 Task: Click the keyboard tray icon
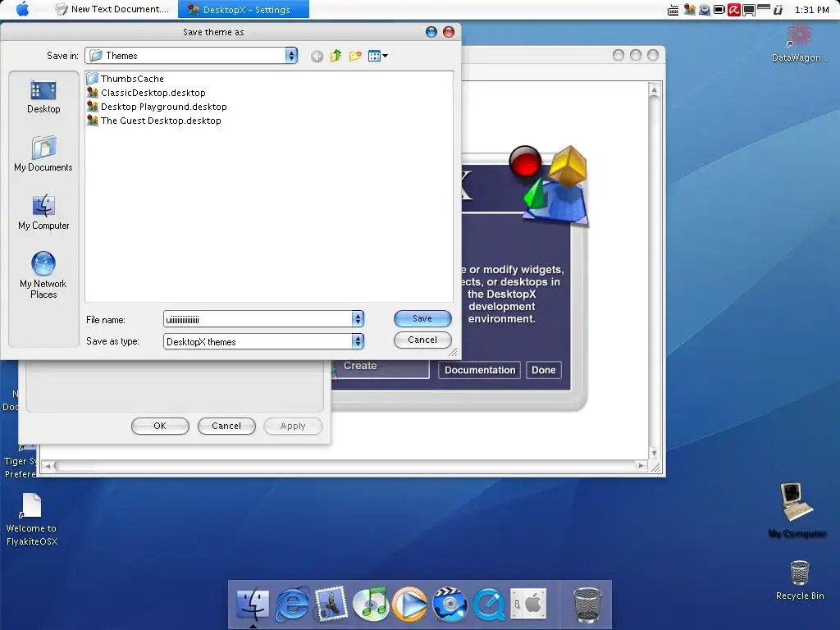click(x=673, y=10)
